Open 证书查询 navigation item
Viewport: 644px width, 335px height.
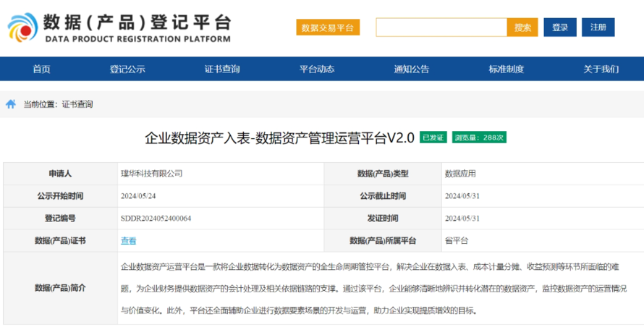222,69
